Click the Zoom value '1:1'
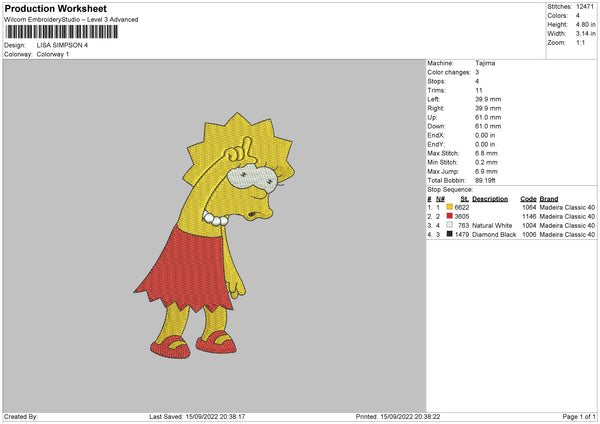The image size is (600, 424). pos(580,43)
